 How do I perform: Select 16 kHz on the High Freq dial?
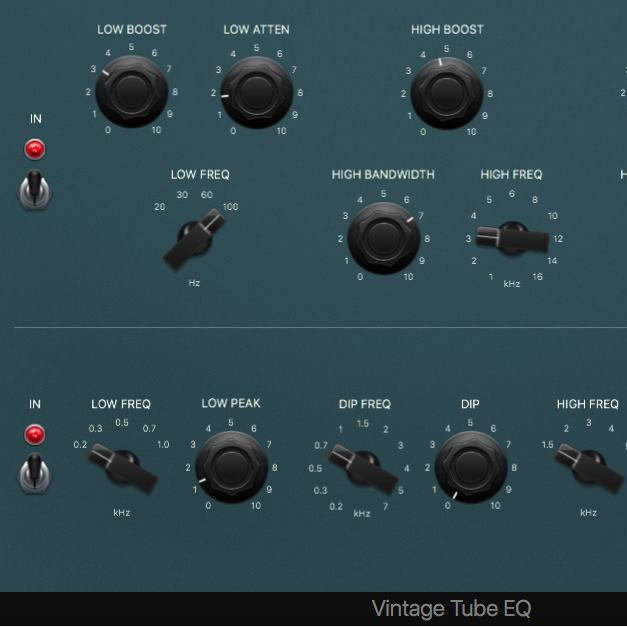pos(537,277)
